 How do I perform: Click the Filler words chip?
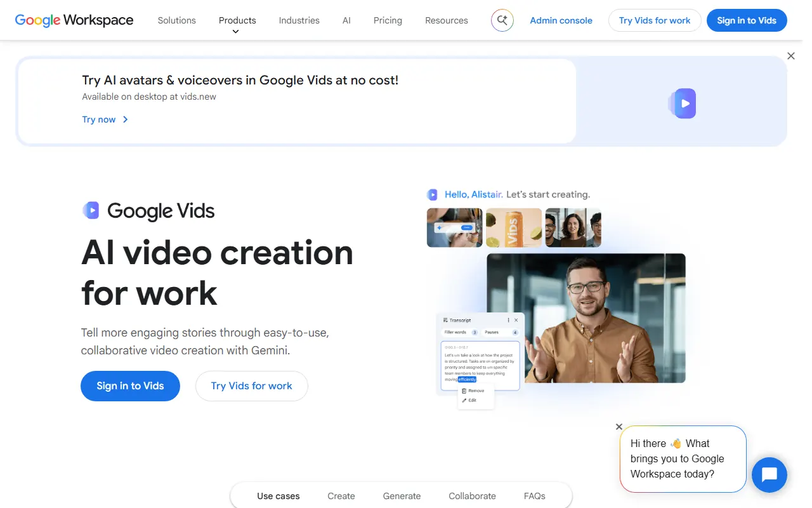tap(461, 332)
